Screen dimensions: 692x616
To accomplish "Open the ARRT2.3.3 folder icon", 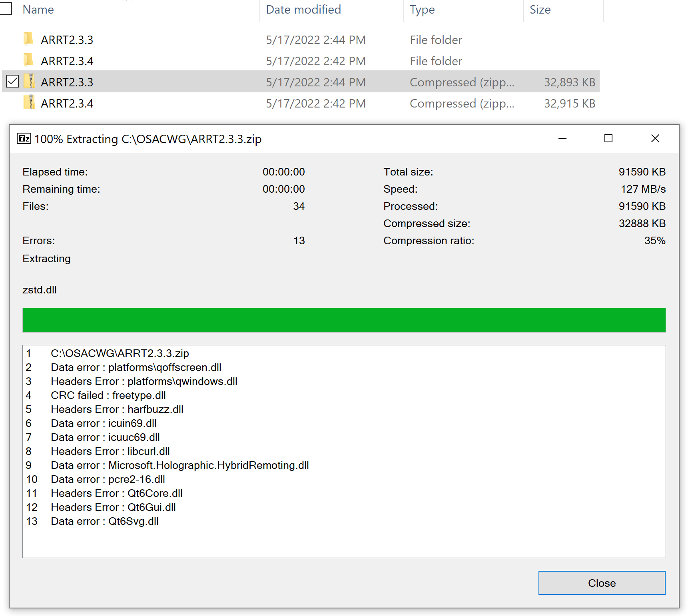I will 28,40.
